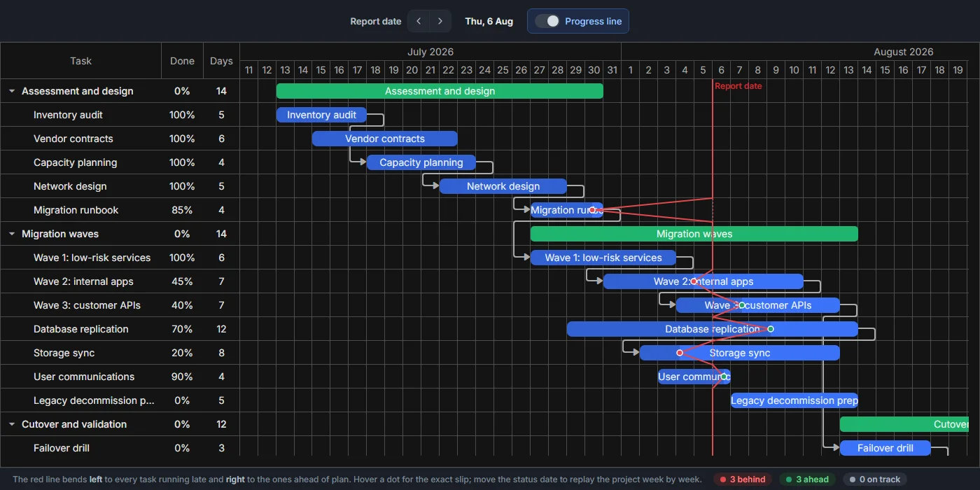Select the Network design task name

coord(70,186)
